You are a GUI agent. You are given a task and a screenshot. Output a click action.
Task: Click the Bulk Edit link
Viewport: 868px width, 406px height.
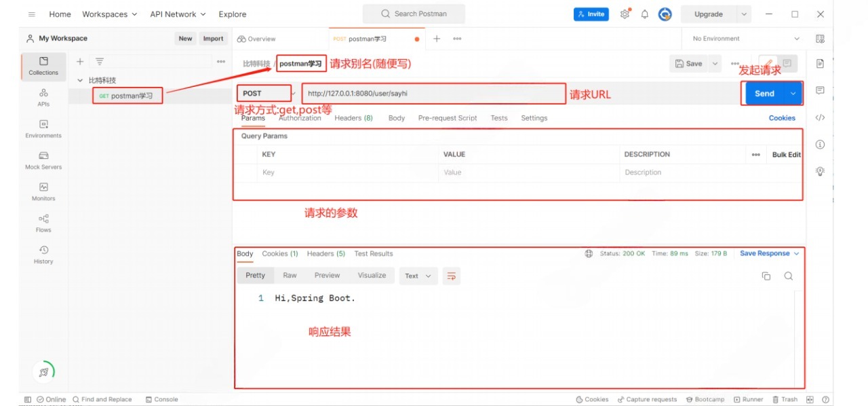(x=787, y=155)
